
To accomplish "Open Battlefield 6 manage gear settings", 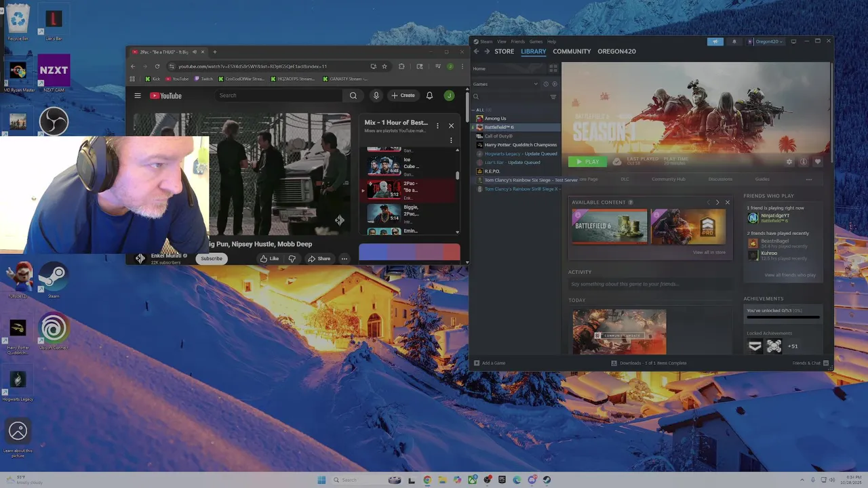I will (789, 162).
